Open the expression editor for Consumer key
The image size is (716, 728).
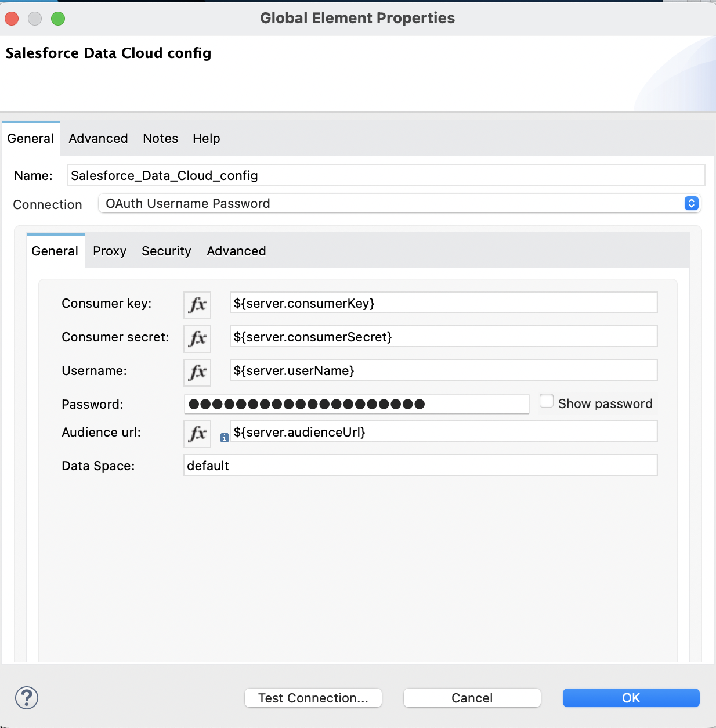coord(197,305)
